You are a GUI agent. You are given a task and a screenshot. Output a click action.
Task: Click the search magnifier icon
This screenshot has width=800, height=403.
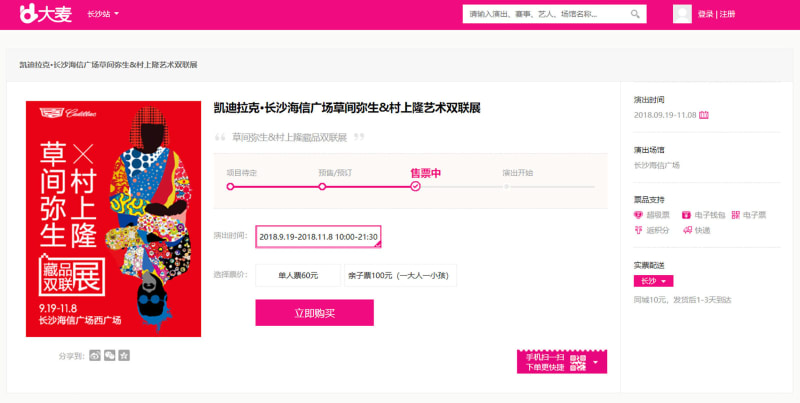[635, 14]
